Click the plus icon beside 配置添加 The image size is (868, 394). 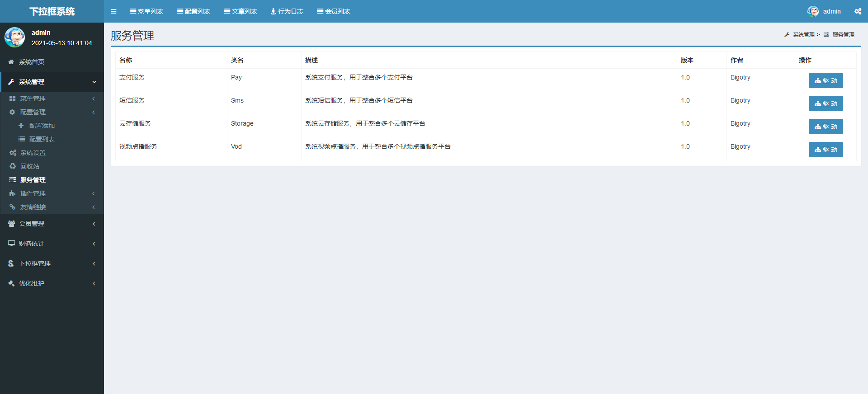tap(21, 126)
